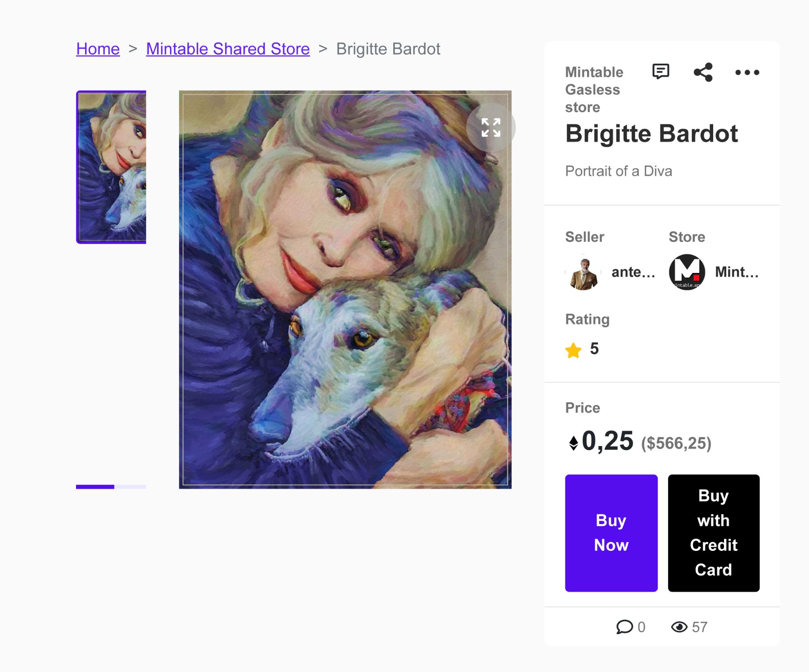Click the Mintable Gasless store label
The image size is (809, 672).
tap(594, 89)
